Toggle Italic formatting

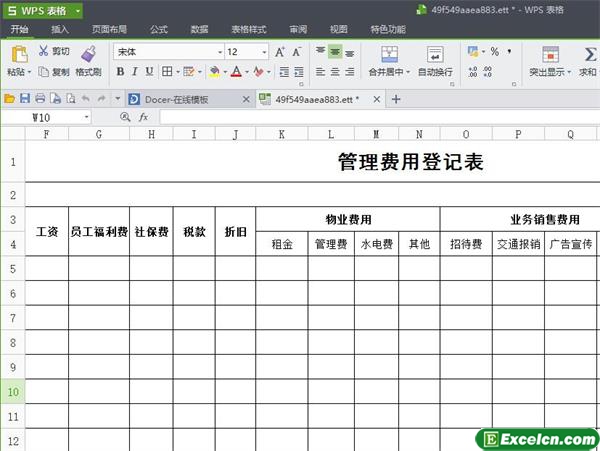point(135,72)
